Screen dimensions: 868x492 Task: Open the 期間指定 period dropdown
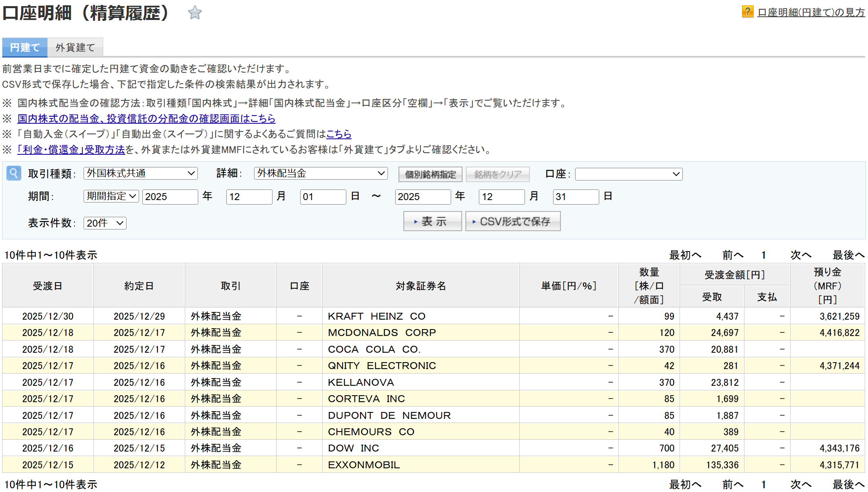(111, 196)
